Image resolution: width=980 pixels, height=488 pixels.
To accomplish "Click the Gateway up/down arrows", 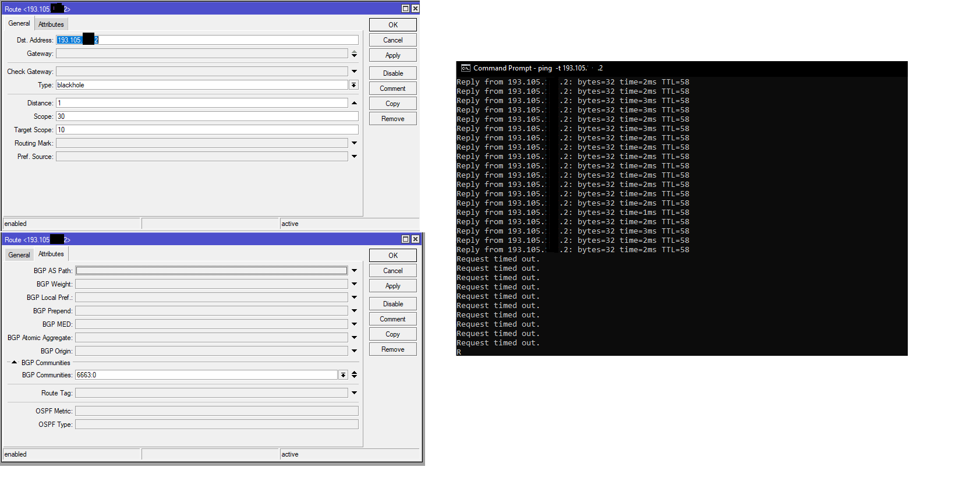I will pyautogui.click(x=354, y=54).
